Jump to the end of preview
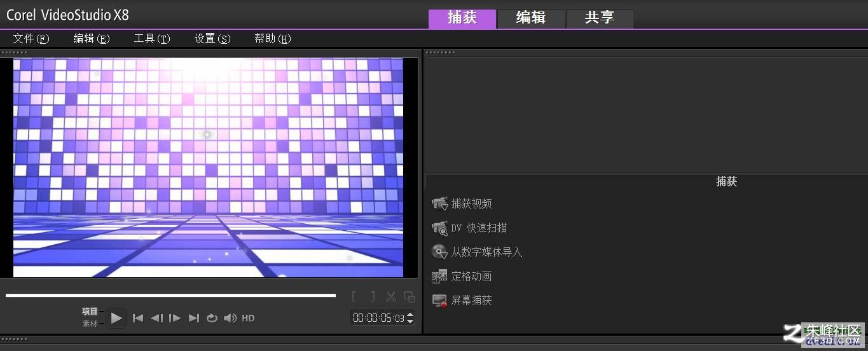 194,318
